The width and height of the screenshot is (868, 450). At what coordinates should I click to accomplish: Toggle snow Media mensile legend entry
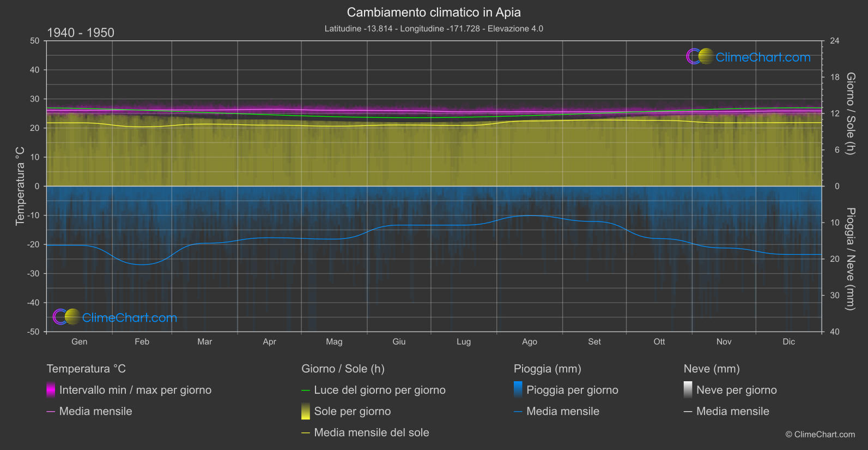733,411
